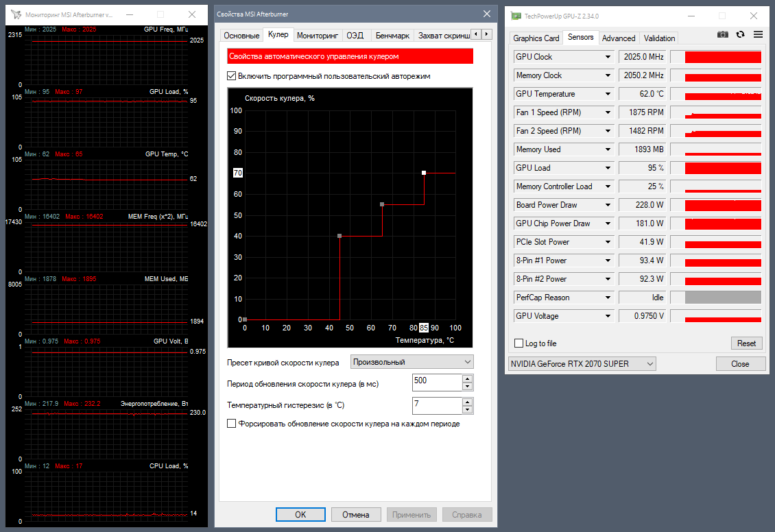Select the fan curve point at 0°C, 0%
Image resolution: width=775 pixels, height=532 pixels.
(245, 319)
